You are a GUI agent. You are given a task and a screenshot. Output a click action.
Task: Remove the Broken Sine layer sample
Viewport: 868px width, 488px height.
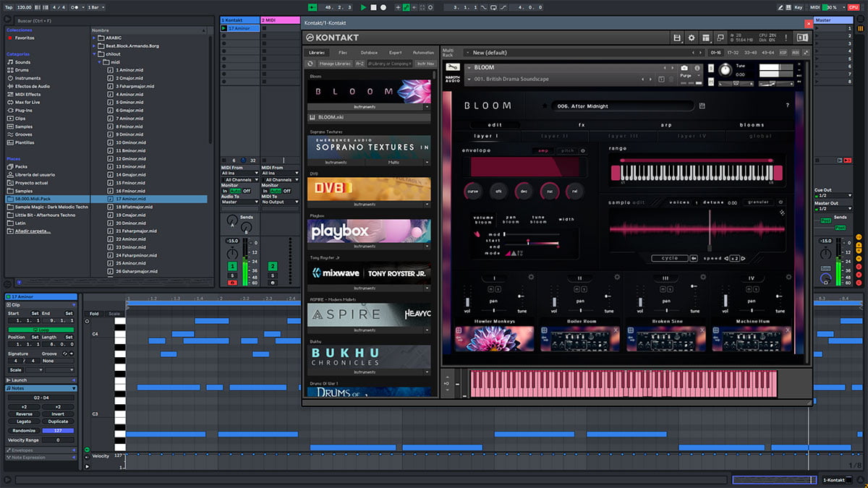(703, 330)
